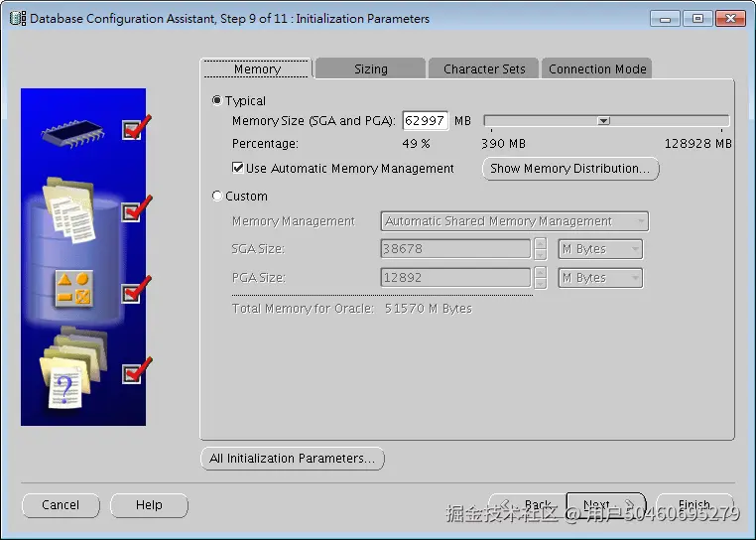Open the Connection Mode tab

pyautogui.click(x=597, y=68)
